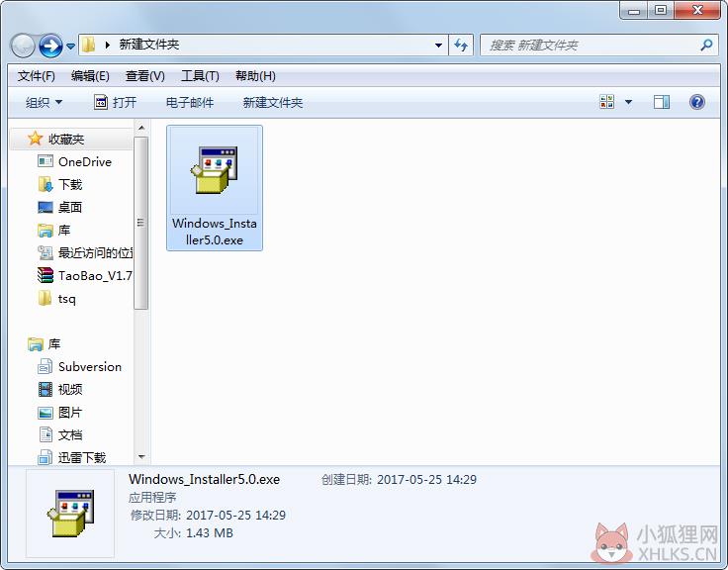This screenshot has height=570, width=728.
Task: Click the 大小 1.43 MB value
Action: (x=210, y=532)
